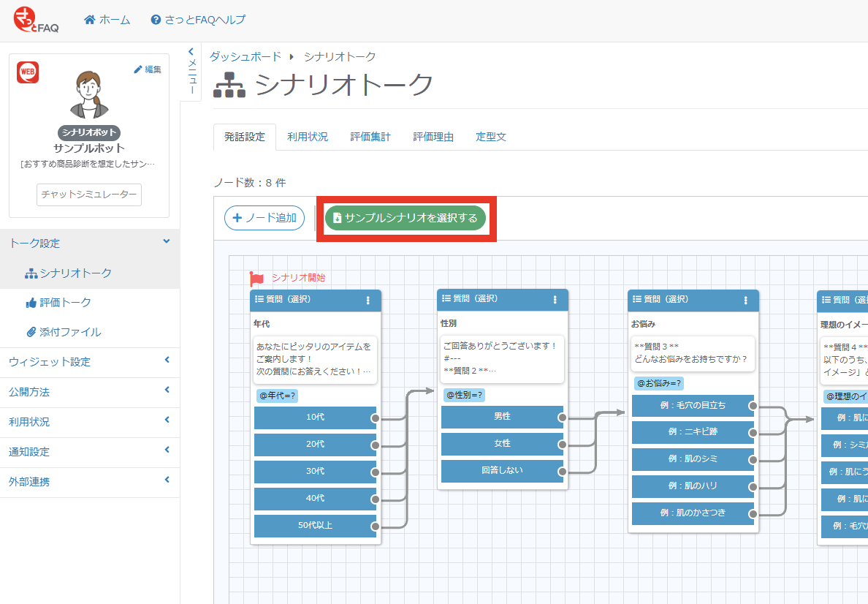Select the 40代 option
This screenshot has width=868, height=604.
click(315, 499)
